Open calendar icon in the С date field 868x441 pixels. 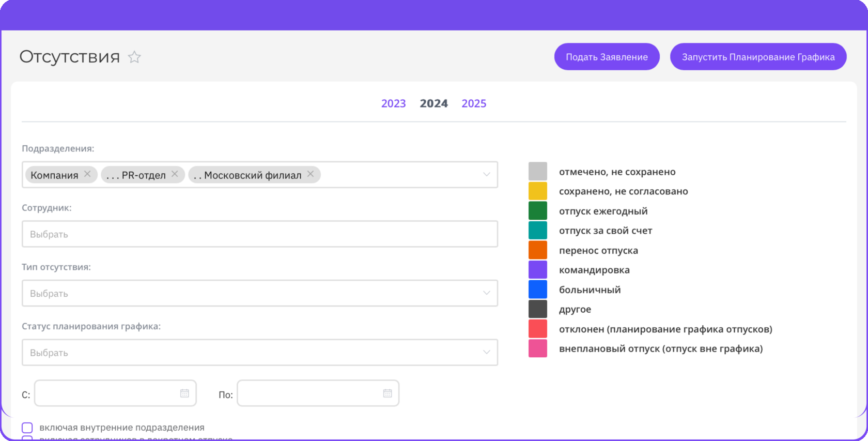184,393
